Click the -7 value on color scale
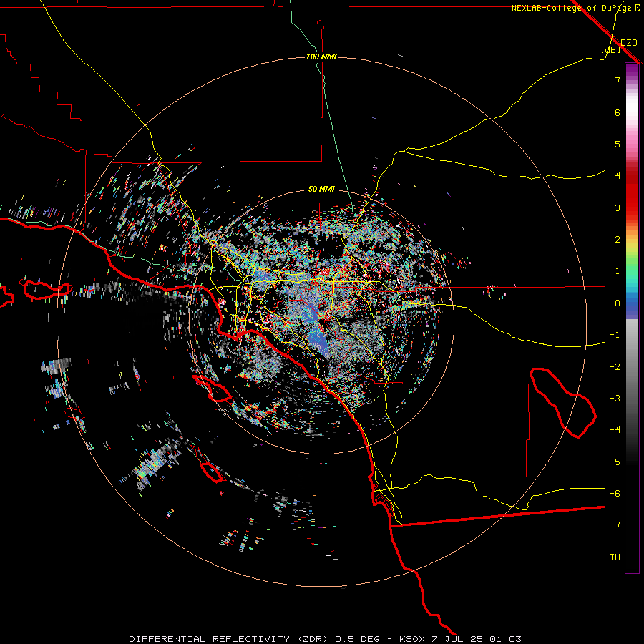This screenshot has width=644, height=644. tap(615, 525)
